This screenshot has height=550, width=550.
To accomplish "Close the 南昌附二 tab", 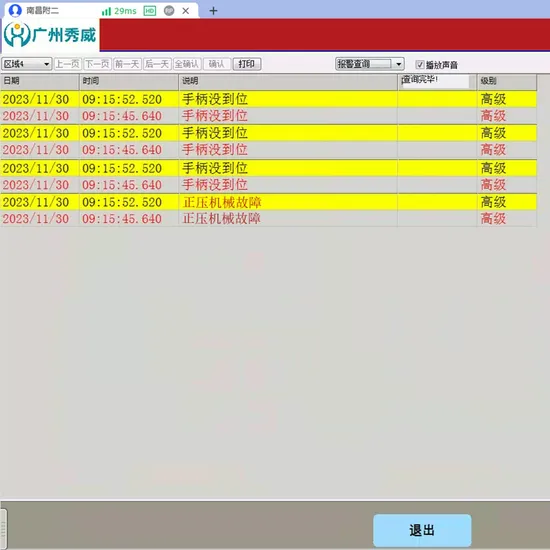I will click(186, 11).
